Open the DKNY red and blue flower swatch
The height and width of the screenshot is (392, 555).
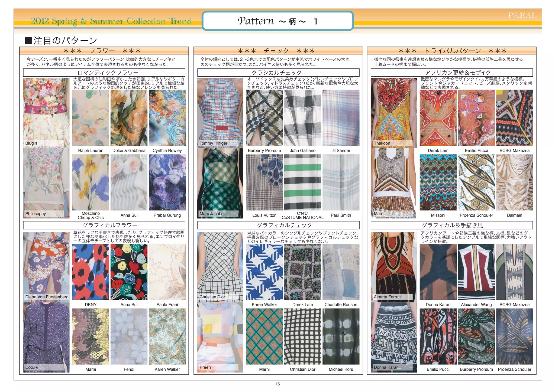point(91,272)
